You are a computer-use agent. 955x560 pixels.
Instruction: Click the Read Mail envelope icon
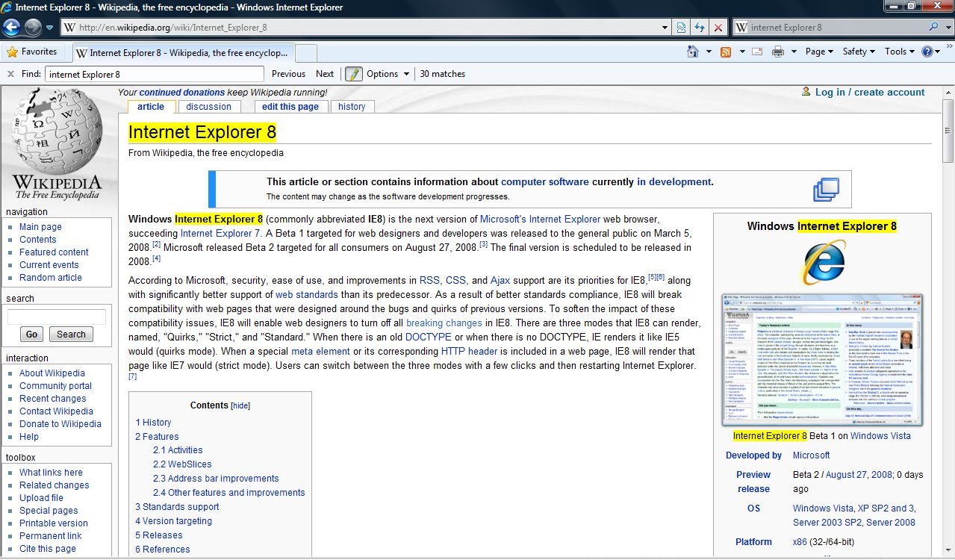[757, 52]
